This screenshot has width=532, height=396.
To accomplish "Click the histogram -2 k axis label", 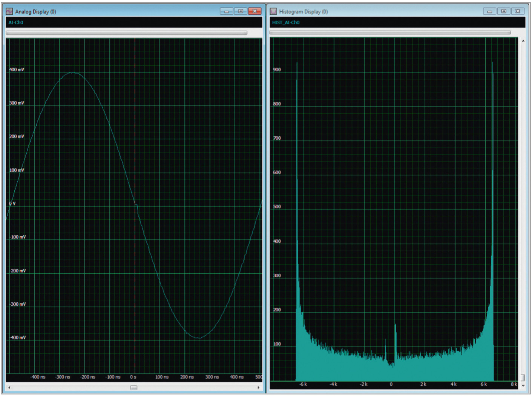I will click(363, 384).
